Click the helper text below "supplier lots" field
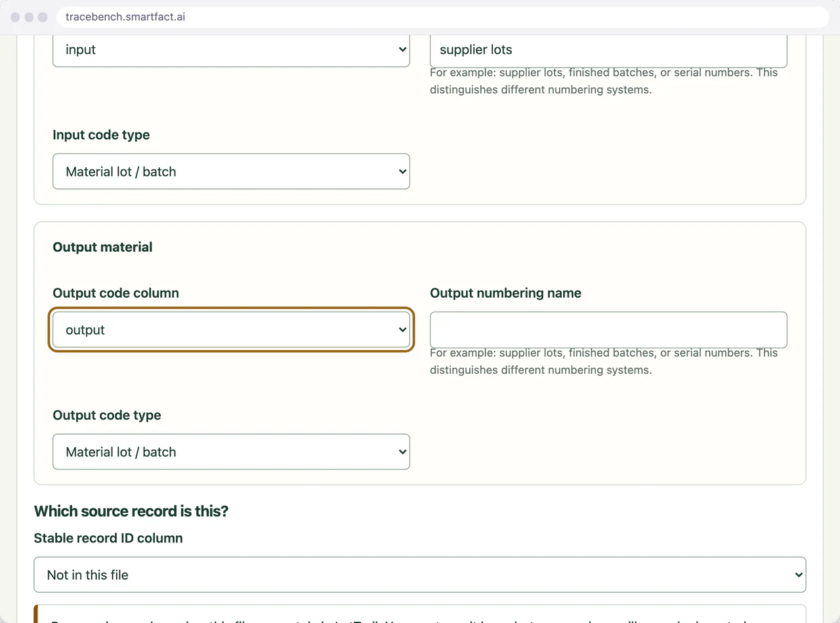The height and width of the screenshot is (623, 840). point(604,81)
